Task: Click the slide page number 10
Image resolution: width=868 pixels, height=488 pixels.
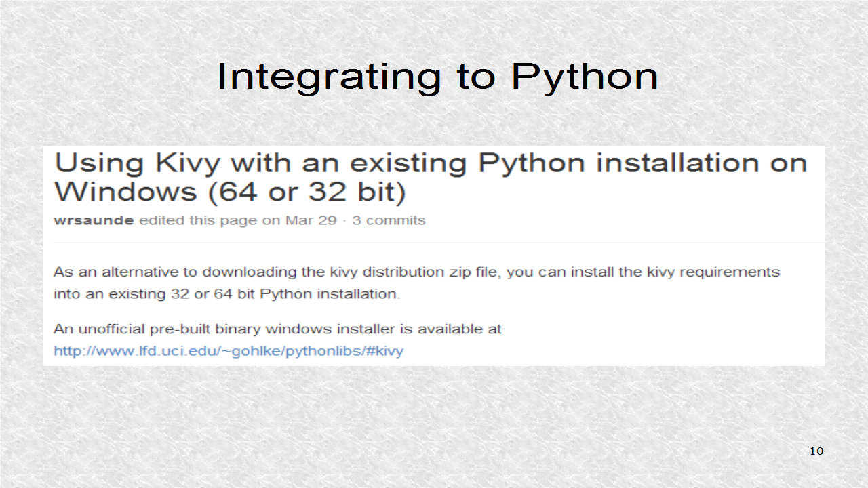Action: [816, 451]
